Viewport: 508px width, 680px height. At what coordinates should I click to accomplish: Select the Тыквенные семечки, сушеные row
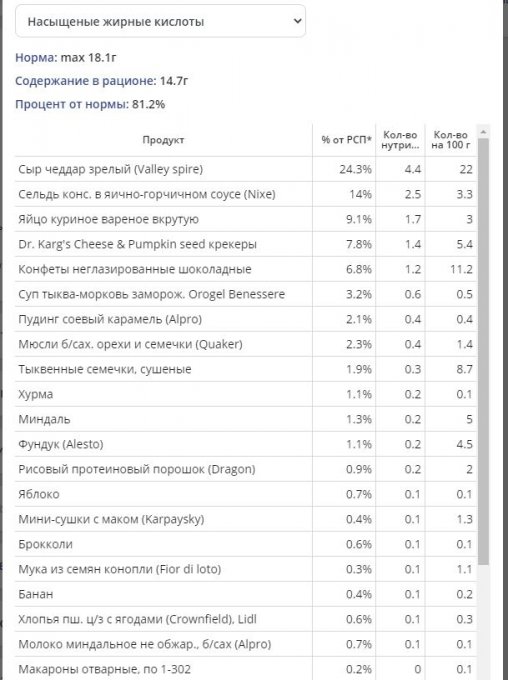click(x=246, y=369)
